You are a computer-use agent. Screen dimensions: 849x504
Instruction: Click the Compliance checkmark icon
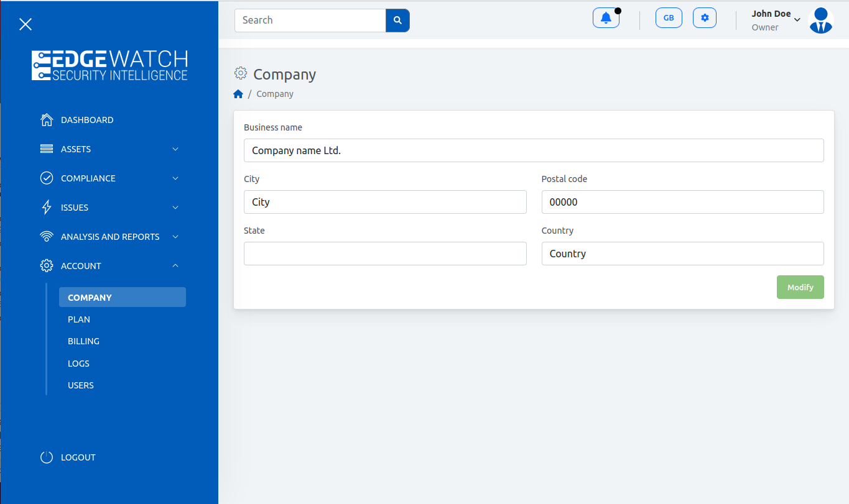(47, 178)
